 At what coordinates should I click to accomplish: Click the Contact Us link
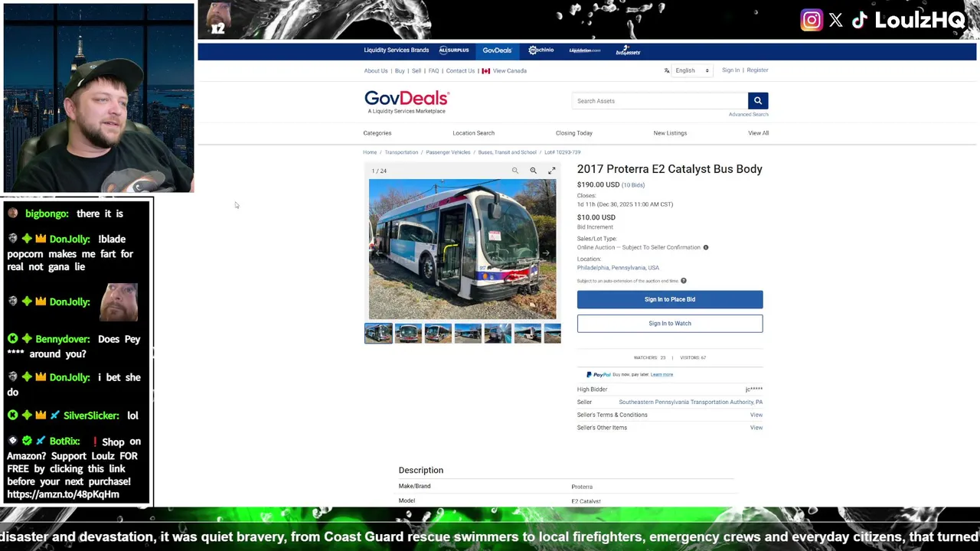460,70
